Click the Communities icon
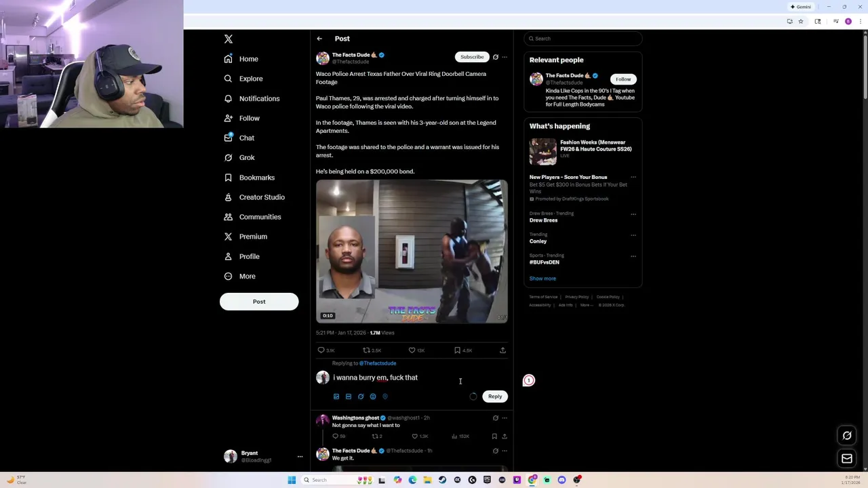This screenshot has width=868, height=488. [229, 217]
